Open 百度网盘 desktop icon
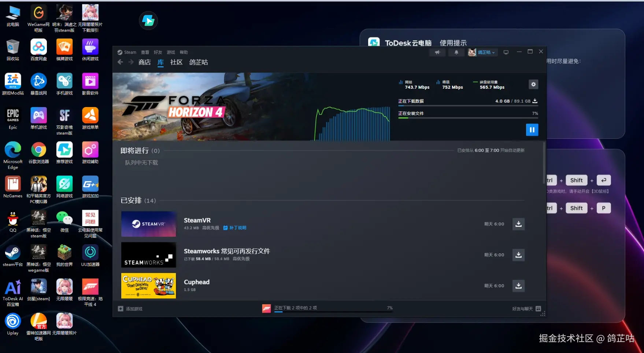 click(x=38, y=50)
